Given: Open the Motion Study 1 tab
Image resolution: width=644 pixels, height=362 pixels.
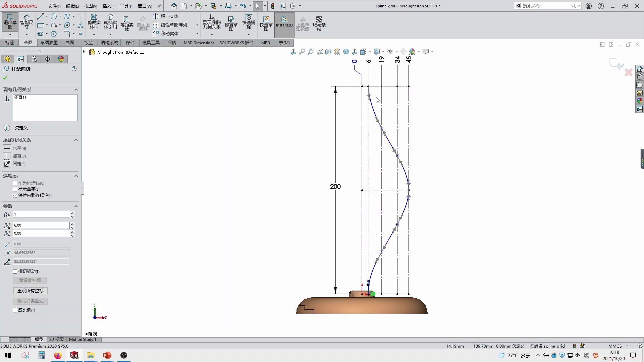Looking at the screenshot, I should click(83, 340).
